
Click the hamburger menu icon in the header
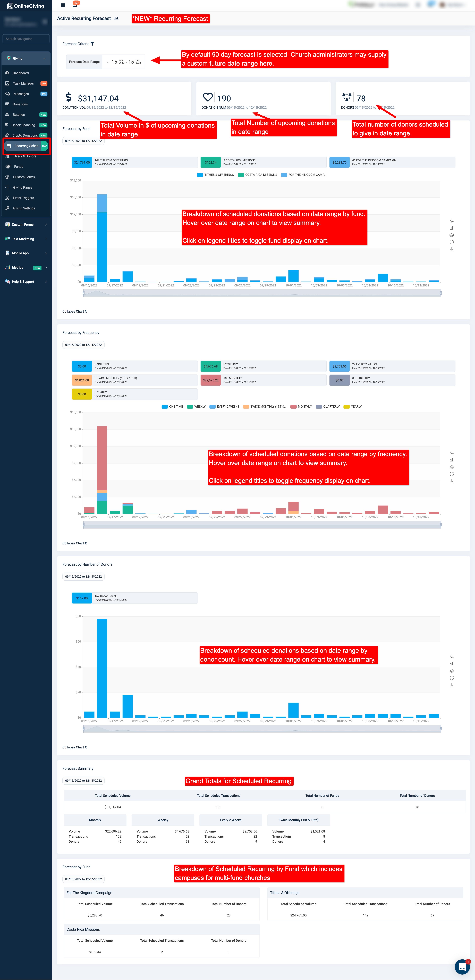pos(63,5)
